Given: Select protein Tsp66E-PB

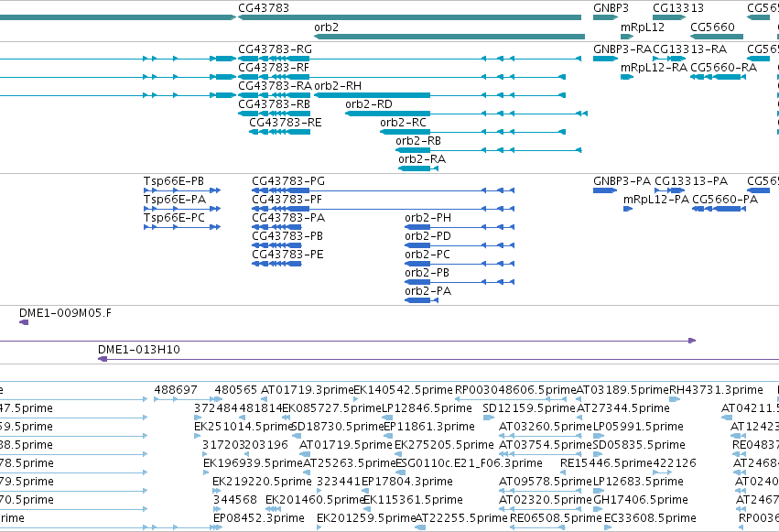Looking at the screenshot, I should [182, 190].
